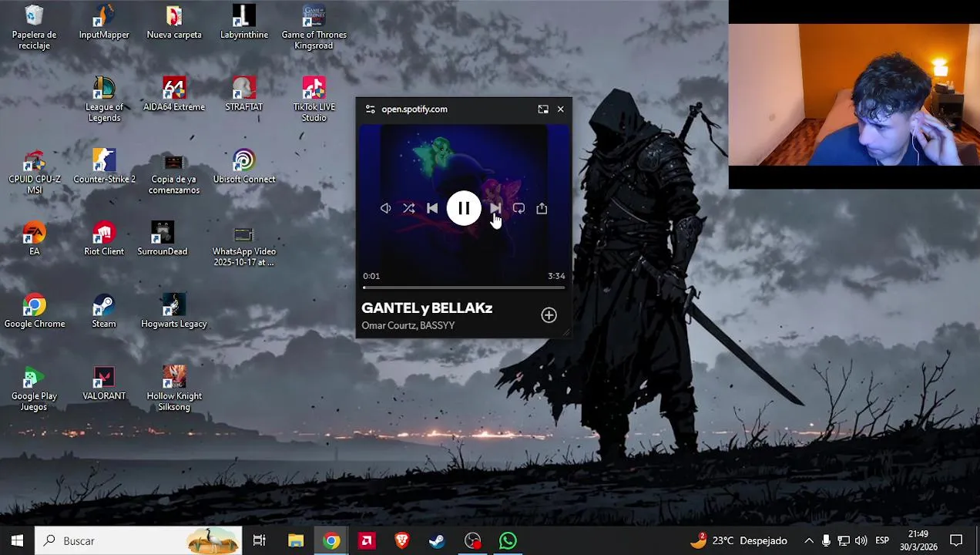Image resolution: width=980 pixels, height=555 pixels.
Task: Change ESP input language
Action: click(882, 540)
